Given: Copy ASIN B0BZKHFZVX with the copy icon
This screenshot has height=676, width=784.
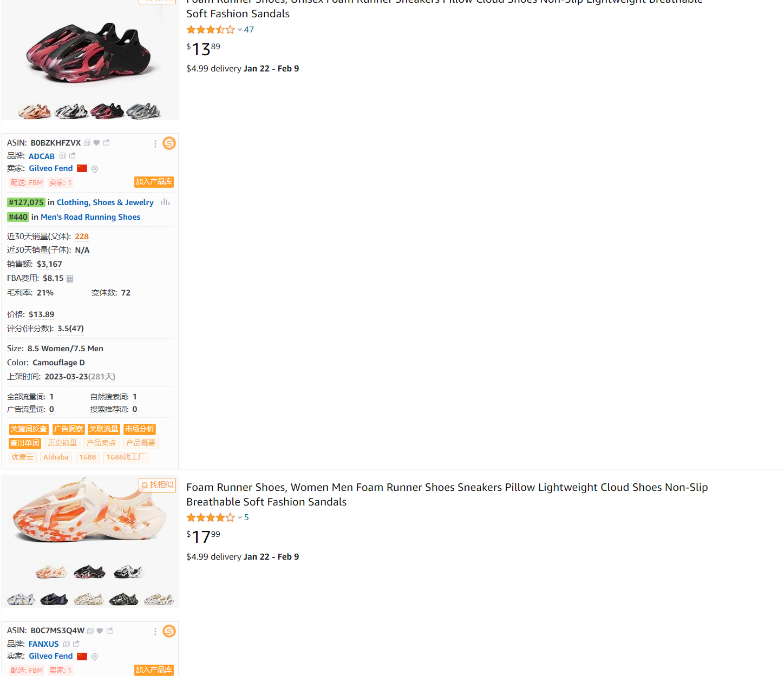Looking at the screenshot, I should (87, 143).
